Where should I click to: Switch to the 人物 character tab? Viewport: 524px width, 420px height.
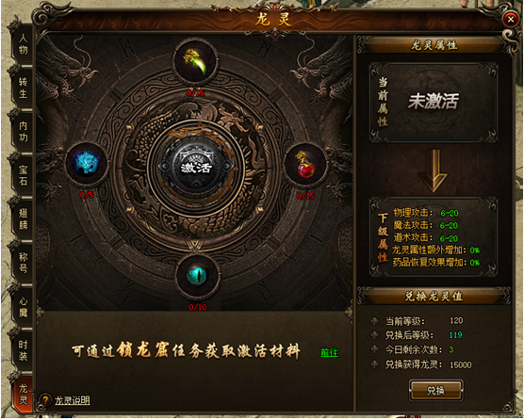point(22,44)
